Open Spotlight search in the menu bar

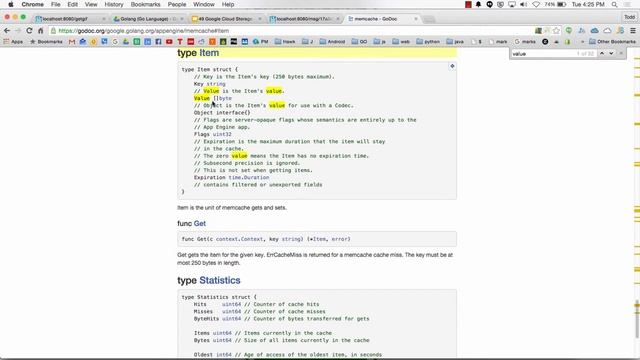(614, 4)
